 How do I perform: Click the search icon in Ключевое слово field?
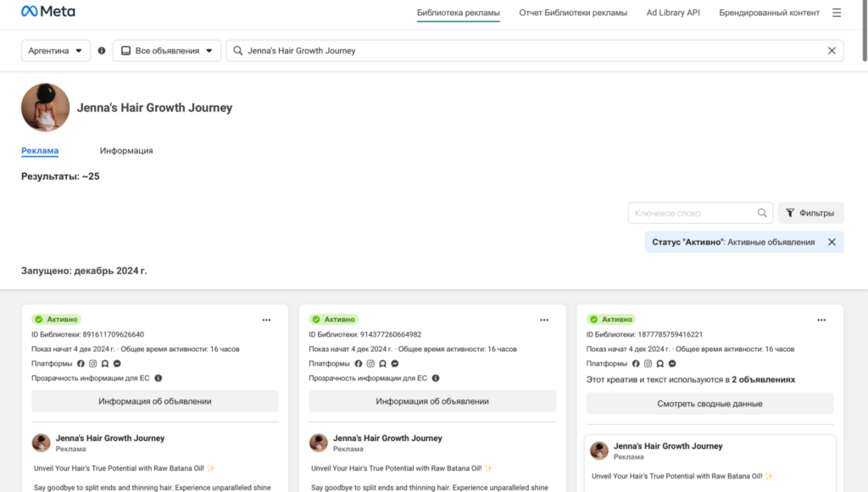click(762, 213)
